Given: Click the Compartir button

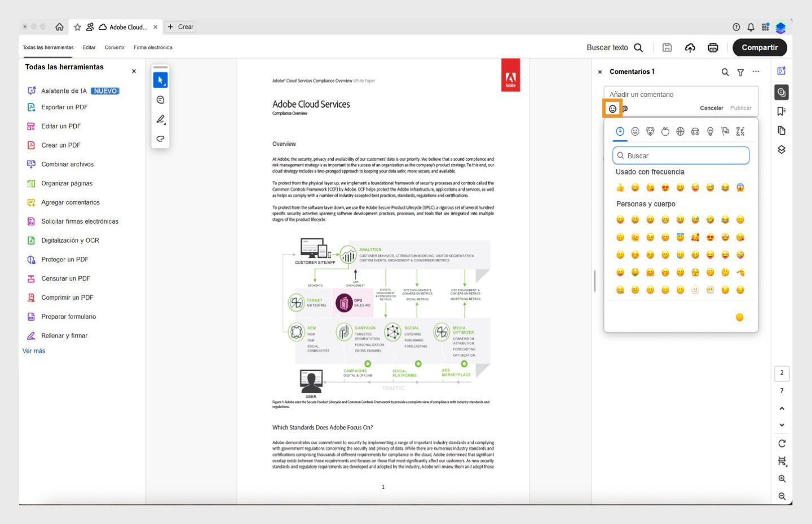Looking at the screenshot, I should click(x=760, y=48).
